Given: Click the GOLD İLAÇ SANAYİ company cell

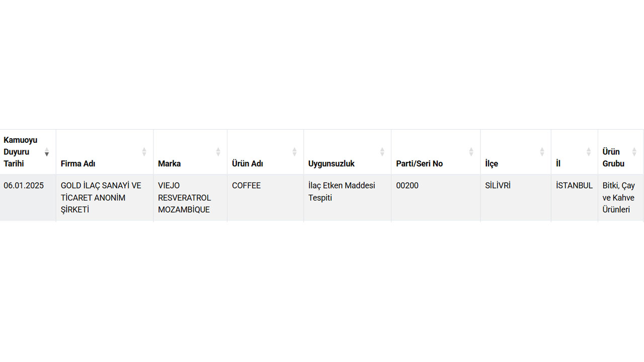Looking at the screenshot, I should point(105,198).
